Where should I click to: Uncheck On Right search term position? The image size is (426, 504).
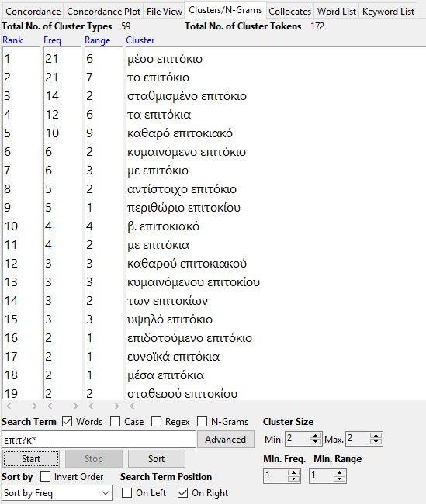(x=182, y=492)
